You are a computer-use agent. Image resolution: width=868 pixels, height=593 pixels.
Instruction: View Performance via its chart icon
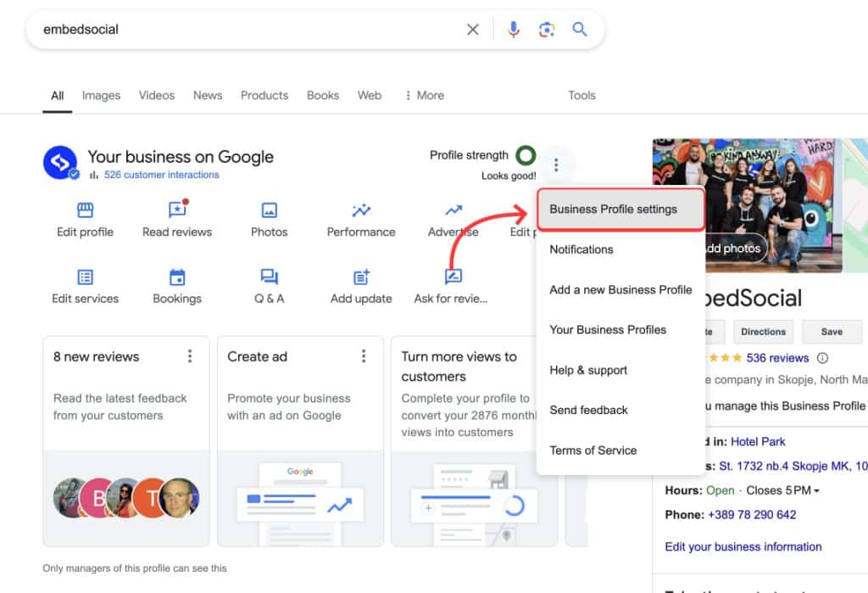360,208
